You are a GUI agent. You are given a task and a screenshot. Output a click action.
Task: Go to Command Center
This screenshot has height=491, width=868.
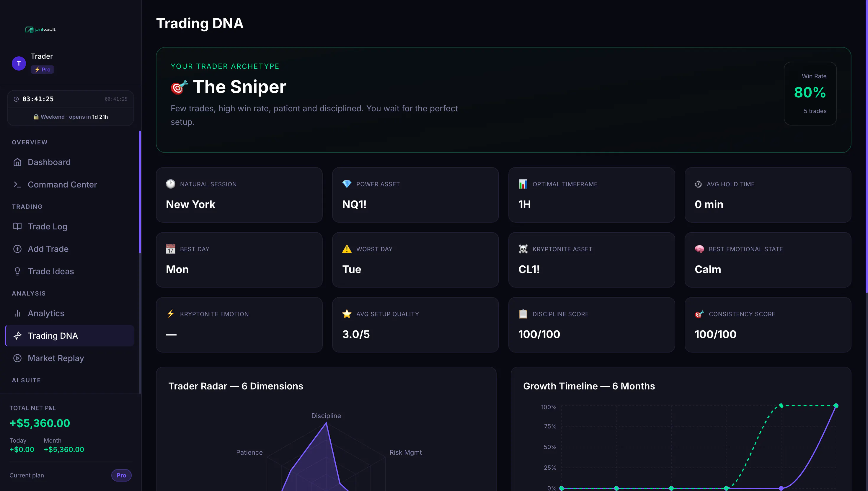70,185
